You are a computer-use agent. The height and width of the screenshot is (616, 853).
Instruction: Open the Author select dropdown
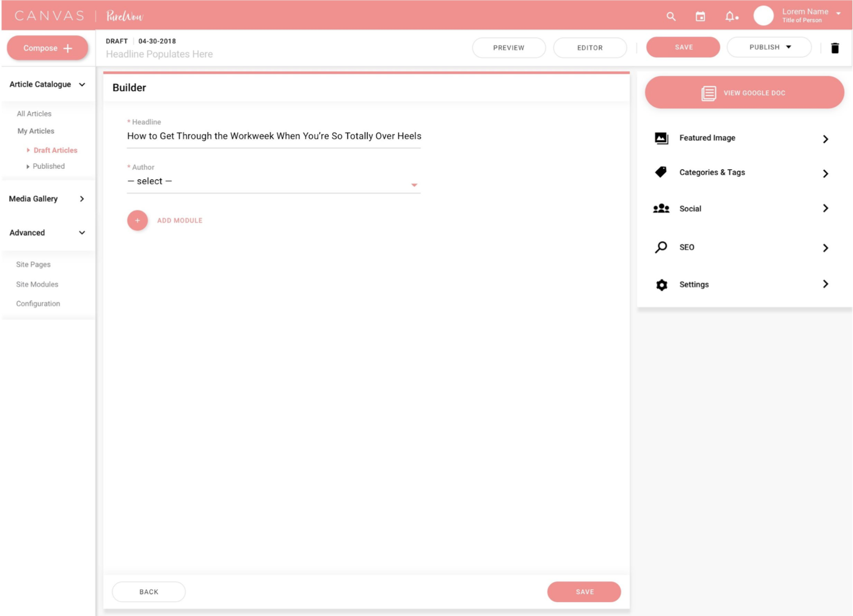273,182
